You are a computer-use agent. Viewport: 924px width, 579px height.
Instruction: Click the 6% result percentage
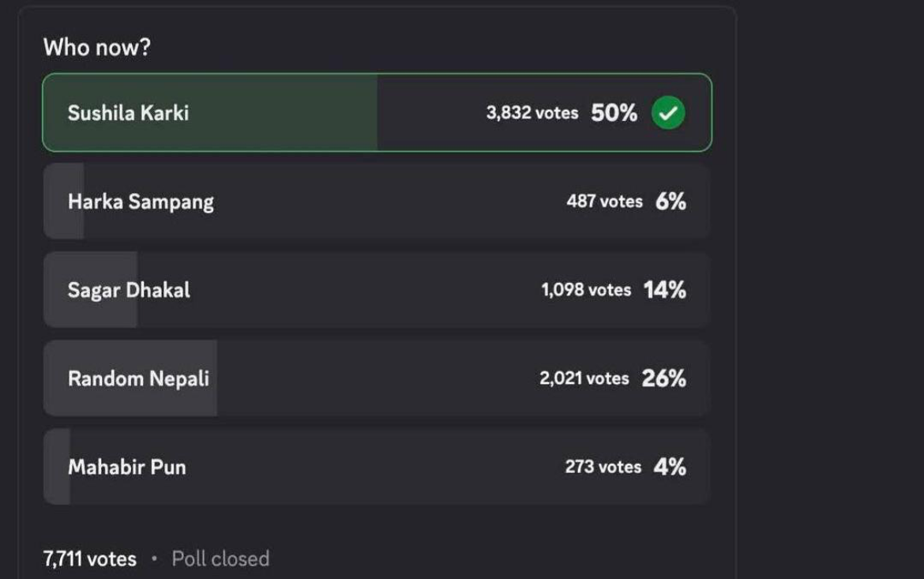click(670, 201)
